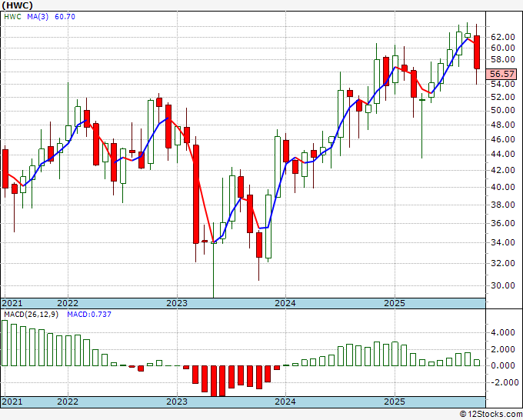
Task: Click the "62.00" price axis label
Action: click(503, 37)
